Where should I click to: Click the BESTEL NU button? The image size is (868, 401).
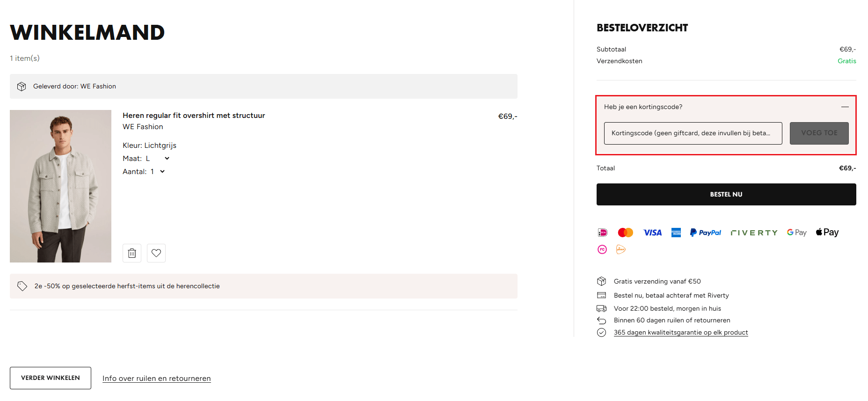(x=726, y=194)
